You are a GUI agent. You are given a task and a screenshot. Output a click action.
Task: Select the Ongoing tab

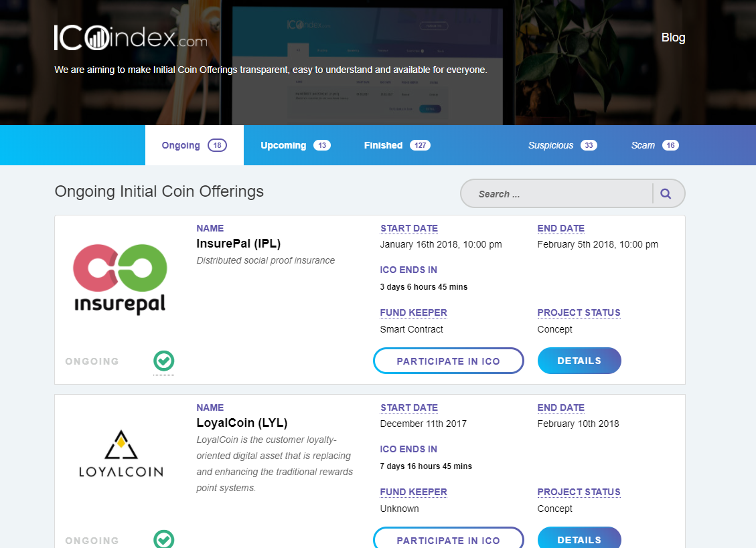point(194,145)
